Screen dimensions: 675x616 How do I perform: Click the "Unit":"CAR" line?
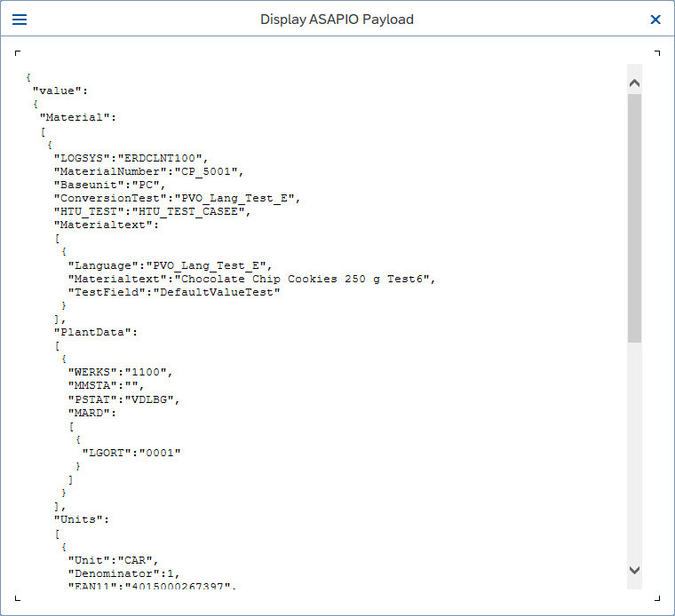coord(113,560)
